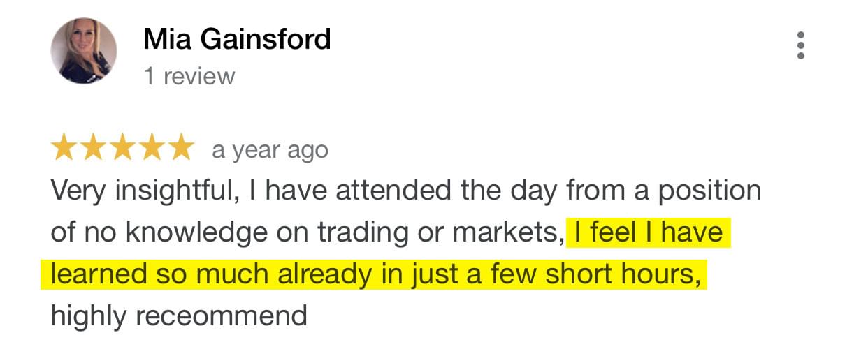Click the "a year ago" timestamp
The image size is (868, 356).
[x=270, y=150]
